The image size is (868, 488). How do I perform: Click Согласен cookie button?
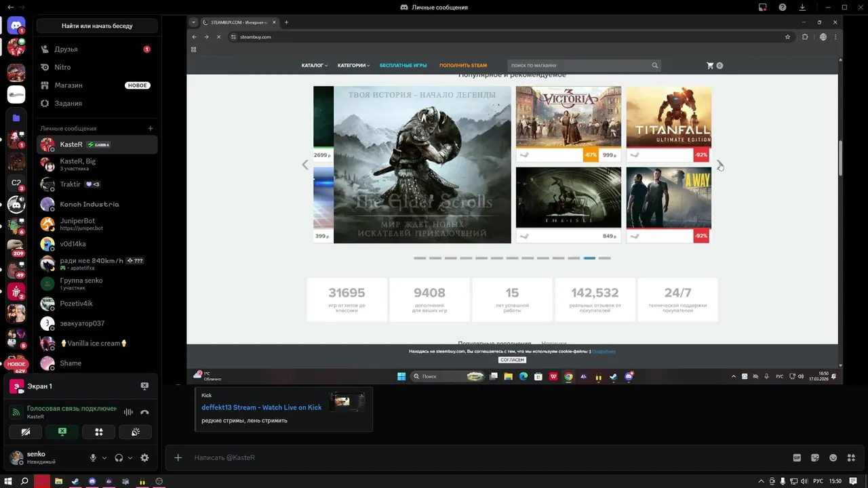coord(513,360)
